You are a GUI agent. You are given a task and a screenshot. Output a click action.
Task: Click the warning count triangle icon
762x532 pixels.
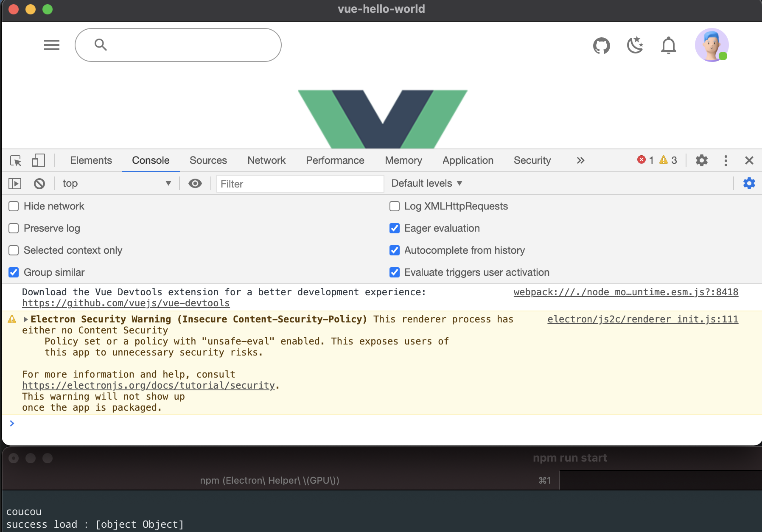[664, 160]
